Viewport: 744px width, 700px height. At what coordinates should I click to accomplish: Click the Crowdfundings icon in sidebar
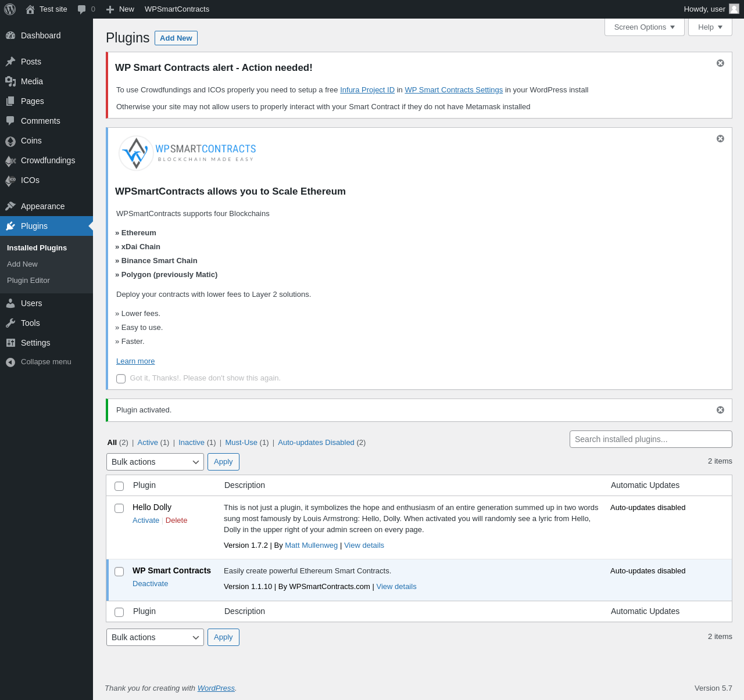(10, 160)
